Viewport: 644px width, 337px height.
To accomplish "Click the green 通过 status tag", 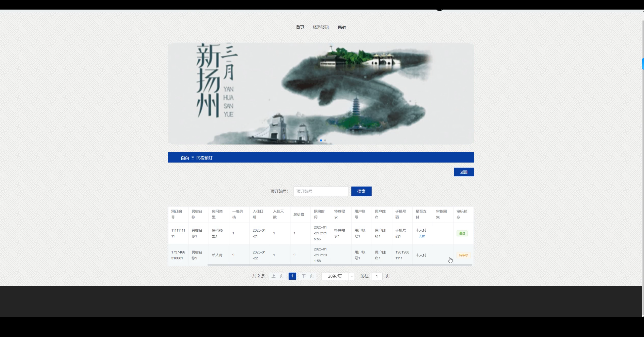I will coord(462,233).
